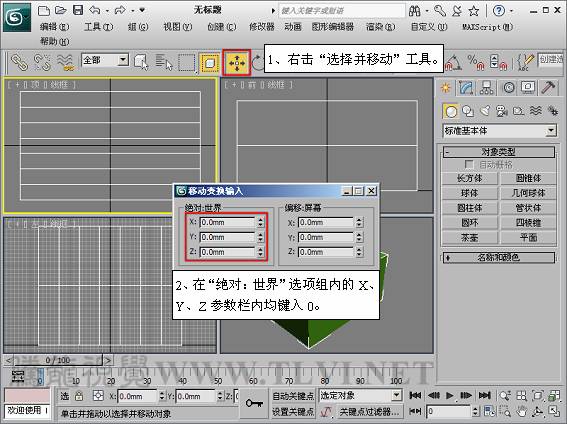This screenshot has height=424, width=567.
Task: Go to the animation start
Action: click(415, 395)
